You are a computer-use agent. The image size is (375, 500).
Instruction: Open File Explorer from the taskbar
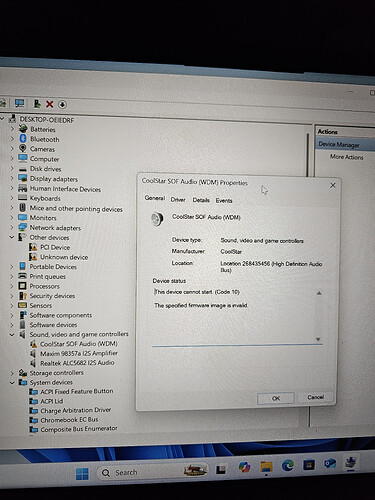click(266, 467)
